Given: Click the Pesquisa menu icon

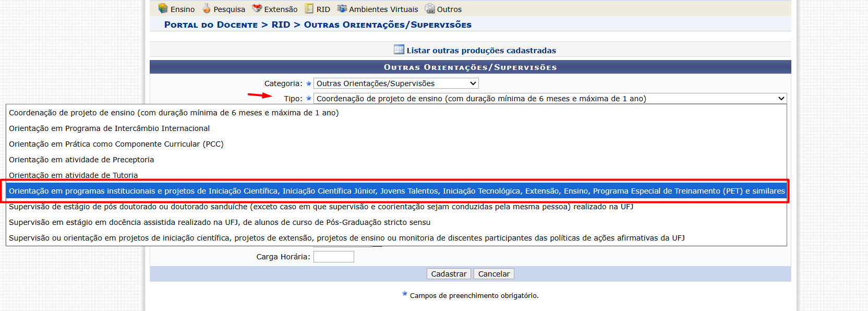Looking at the screenshot, I should pyautogui.click(x=207, y=8).
